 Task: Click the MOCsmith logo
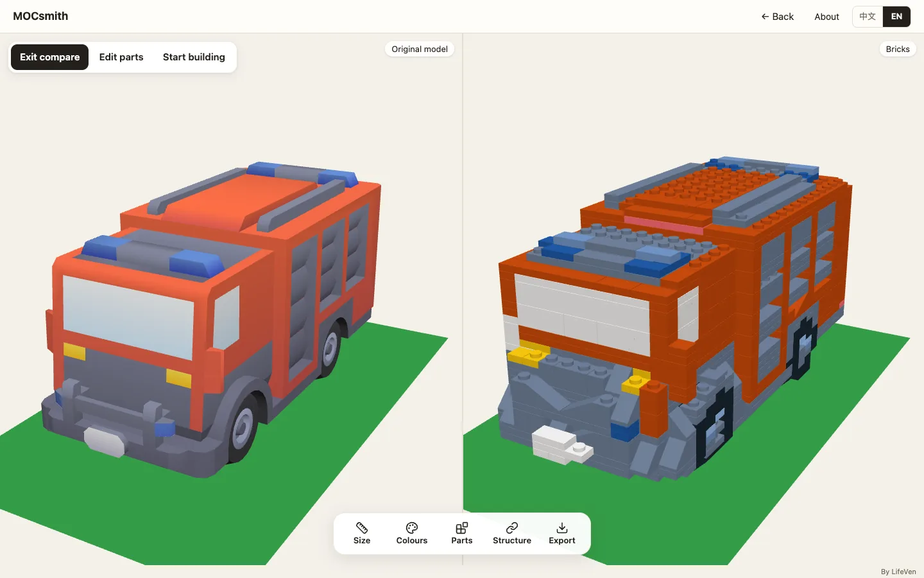pos(40,16)
